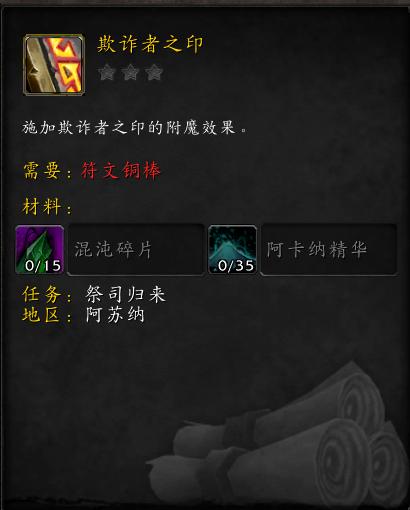This screenshot has height=510, width=410.
Task: Click the 地区 zone label
Action: click(42, 315)
